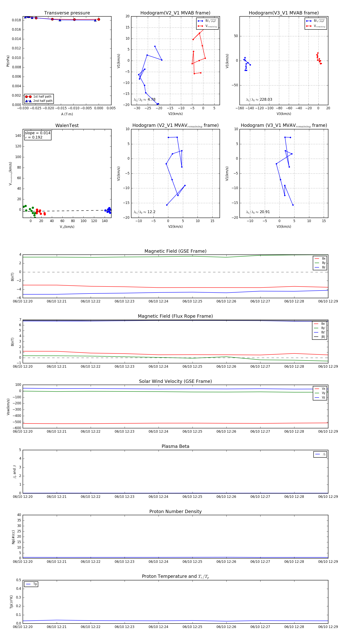The height and width of the screenshot is (644, 351).
Task: Click the 'Pt(nPa)' y-axis label
Action: 8,61
